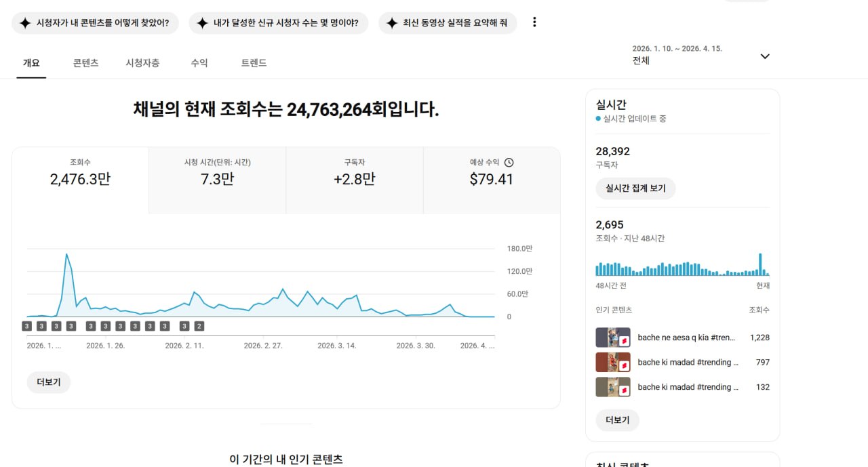The height and width of the screenshot is (467, 868).
Task: Switch to the 시청자층 tab
Action: 142,63
